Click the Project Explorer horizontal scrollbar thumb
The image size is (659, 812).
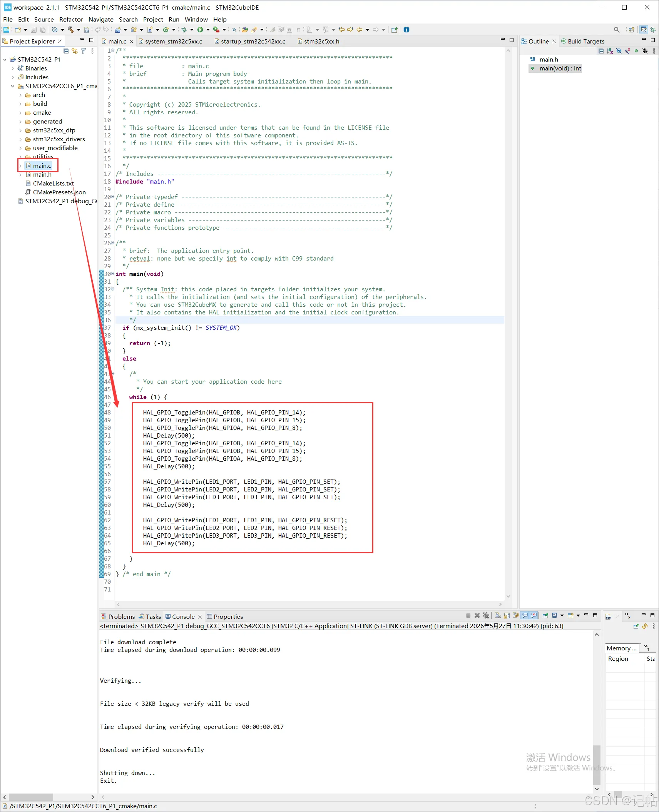click(31, 797)
